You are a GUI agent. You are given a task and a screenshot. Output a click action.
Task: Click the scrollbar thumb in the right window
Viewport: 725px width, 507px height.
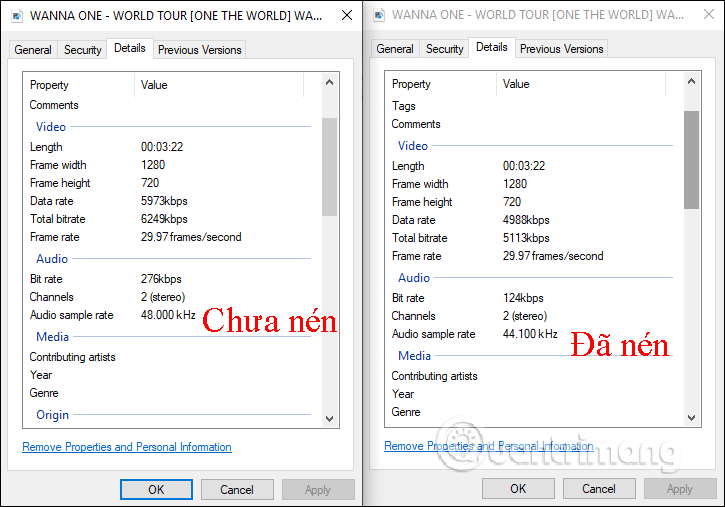point(692,160)
